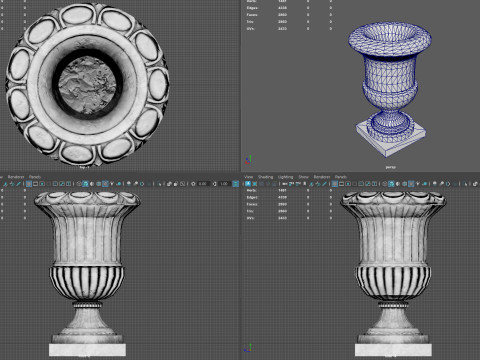Toggle Gate Mask icon in side view toolbar
The height and width of the screenshot is (360, 480).
[x=354, y=184]
